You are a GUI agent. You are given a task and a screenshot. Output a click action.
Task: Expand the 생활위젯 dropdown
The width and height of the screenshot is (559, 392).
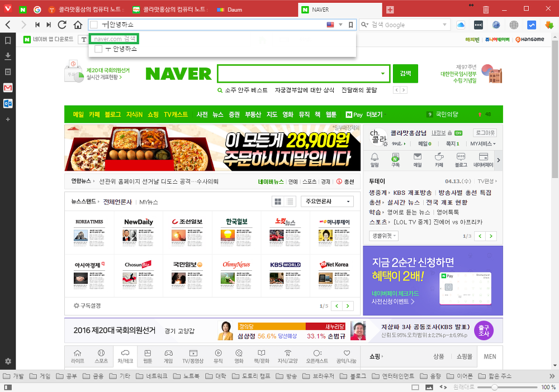click(x=383, y=236)
